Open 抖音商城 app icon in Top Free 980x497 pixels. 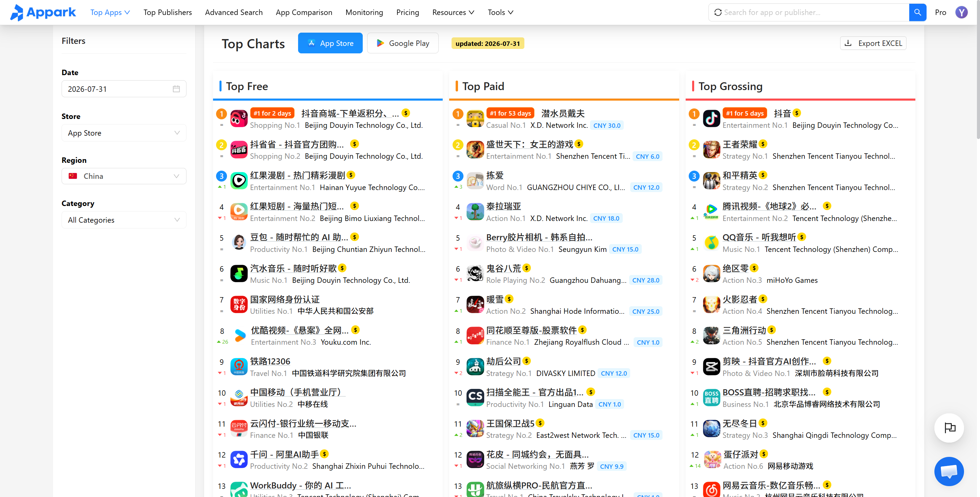point(239,119)
